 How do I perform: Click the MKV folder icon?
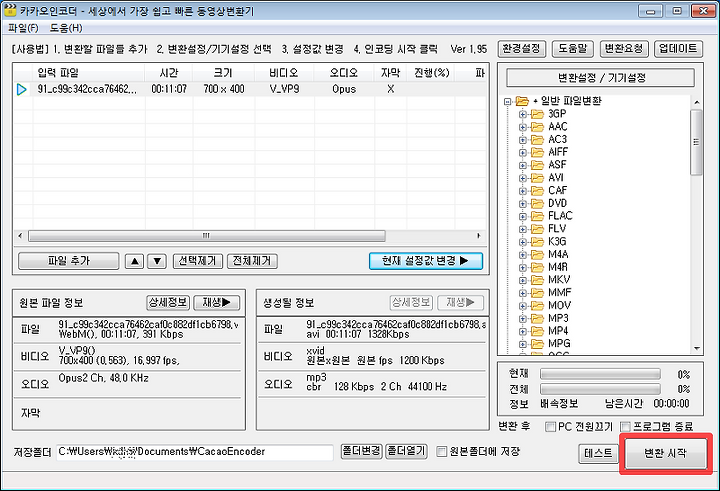click(537, 280)
